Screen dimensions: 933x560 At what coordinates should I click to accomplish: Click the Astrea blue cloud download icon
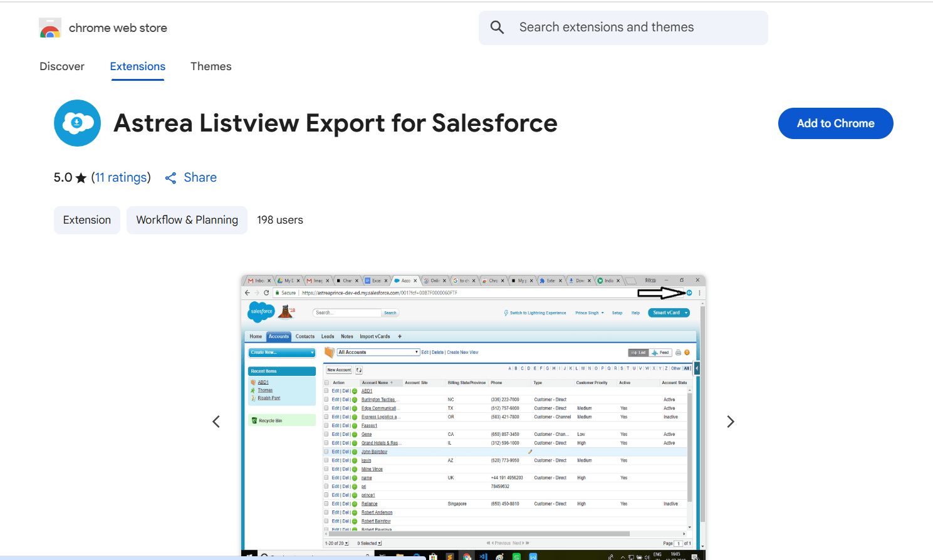coord(77,123)
